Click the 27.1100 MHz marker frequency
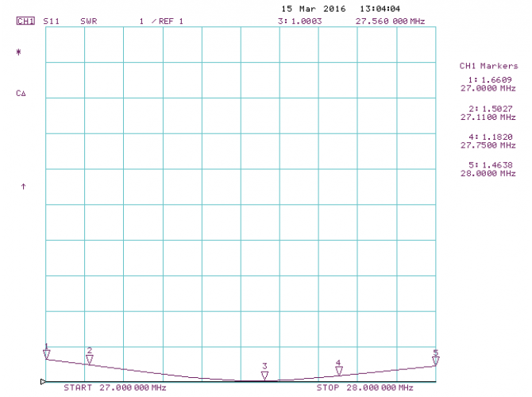The image size is (532, 397). (x=488, y=117)
